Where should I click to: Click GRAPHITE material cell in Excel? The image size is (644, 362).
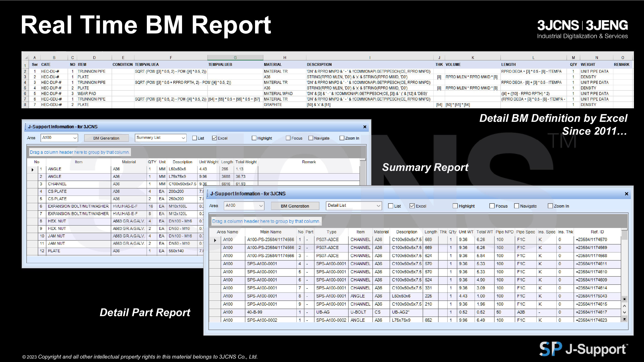pos(284,105)
